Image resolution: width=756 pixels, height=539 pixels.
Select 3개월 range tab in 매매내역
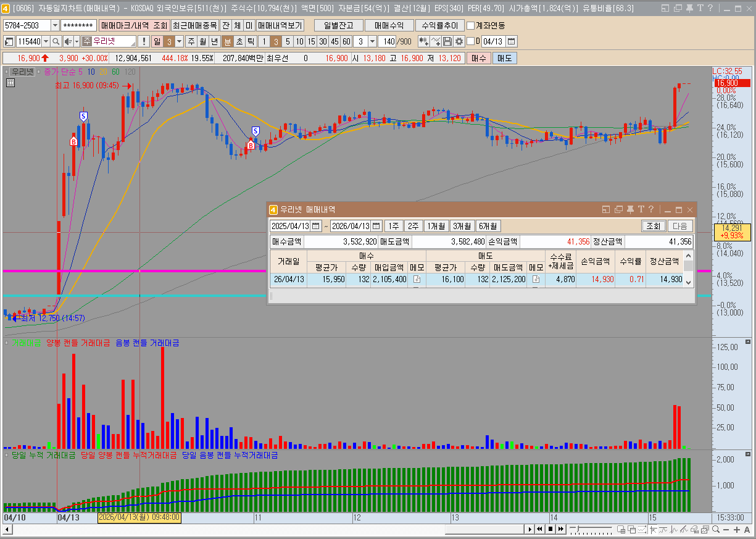[x=462, y=226]
